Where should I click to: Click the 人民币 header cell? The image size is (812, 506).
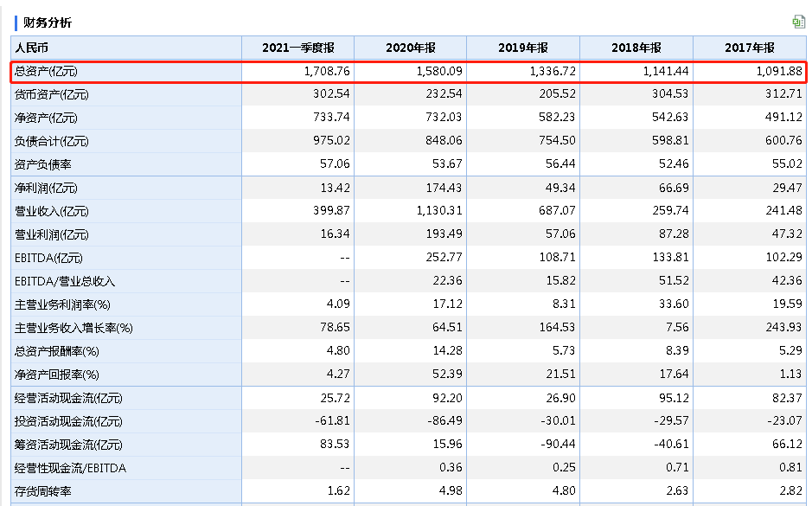(30, 48)
